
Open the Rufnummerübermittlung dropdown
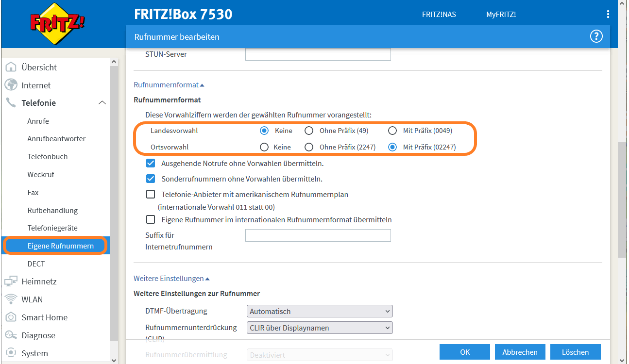320,355
